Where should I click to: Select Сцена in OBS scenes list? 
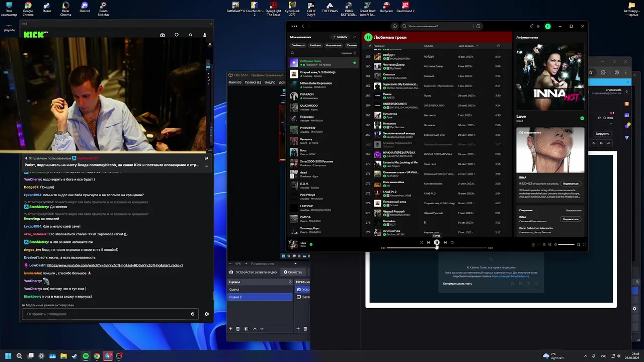[x=260, y=290]
